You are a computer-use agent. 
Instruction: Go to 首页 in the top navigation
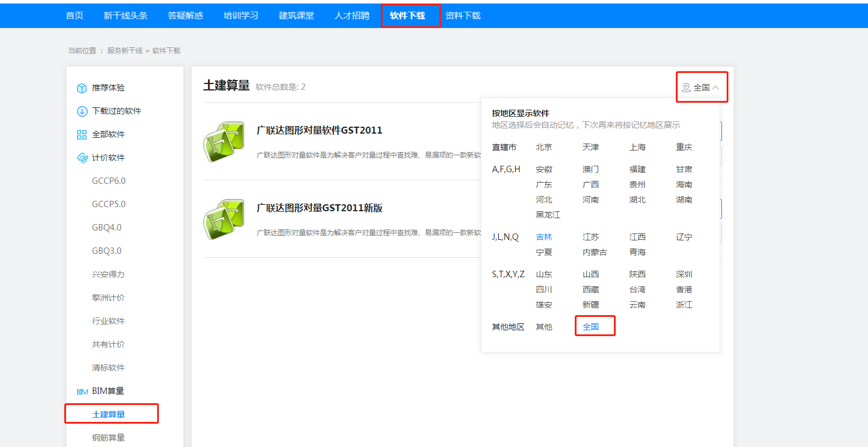(x=75, y=16)
